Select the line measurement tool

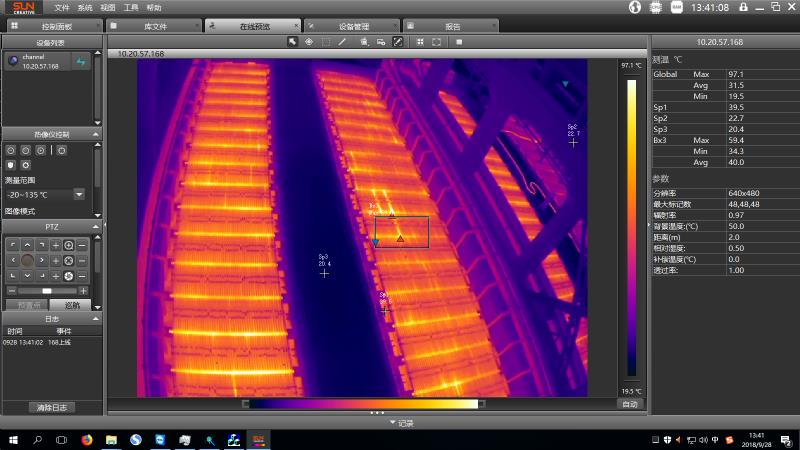[342, 42]
